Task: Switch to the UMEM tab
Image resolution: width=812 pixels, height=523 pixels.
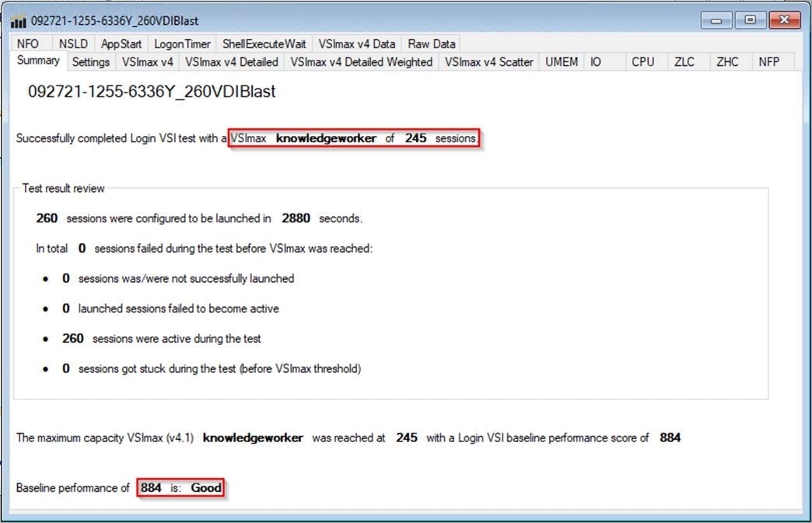Action: click(562, 62)
